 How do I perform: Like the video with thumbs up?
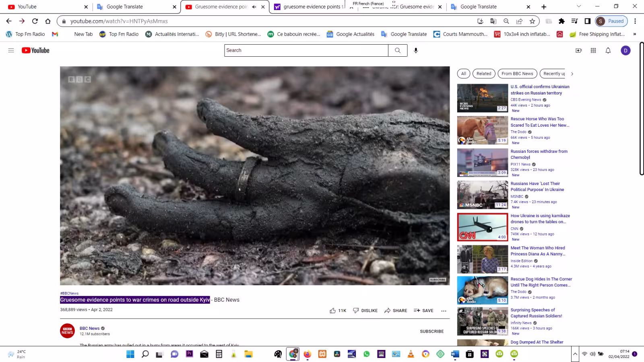coord(338,311)
